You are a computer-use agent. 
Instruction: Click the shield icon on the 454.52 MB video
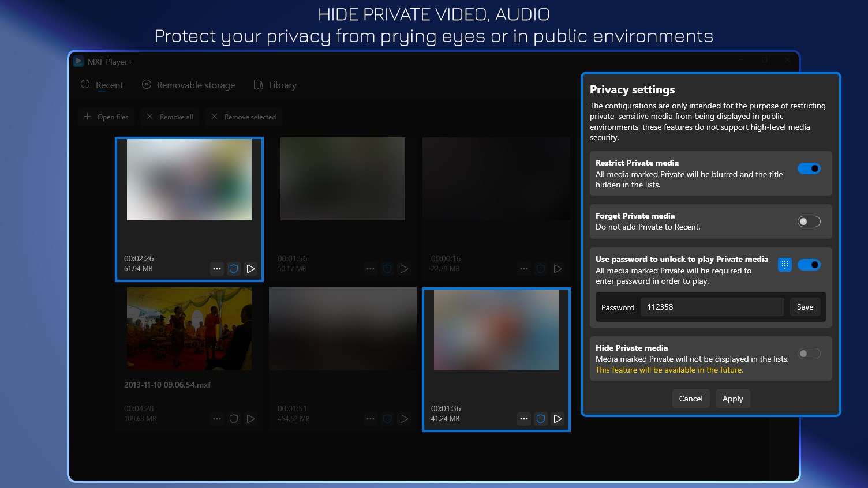tap(387, 419)
